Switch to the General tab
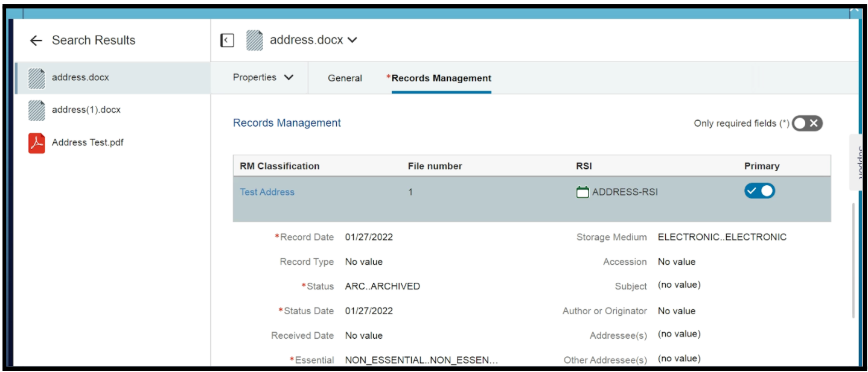 click(345, 78)
